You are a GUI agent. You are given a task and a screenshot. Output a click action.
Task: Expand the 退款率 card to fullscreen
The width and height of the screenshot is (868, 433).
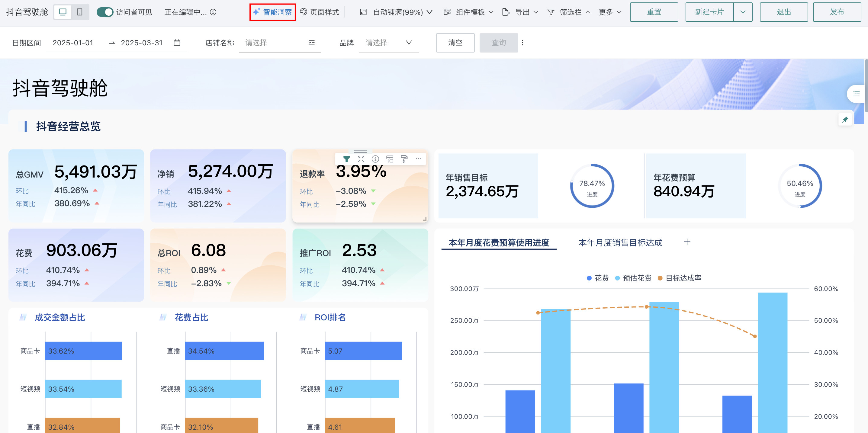coord(361,159)
